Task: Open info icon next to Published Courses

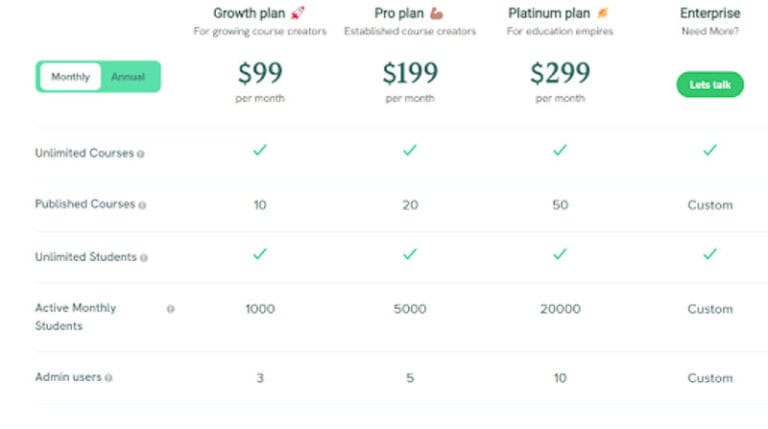Action: (142, 205)
